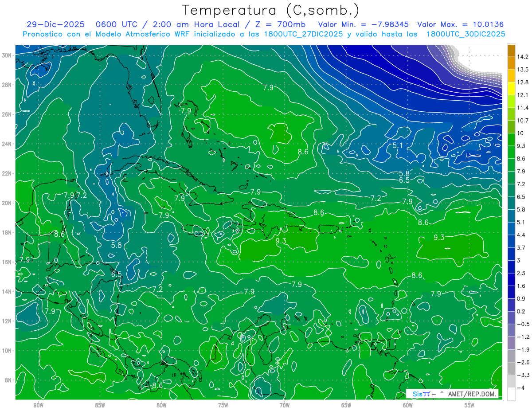Click 'Valor Min. = -7.98345' text
532x411 pixels.
364,24
